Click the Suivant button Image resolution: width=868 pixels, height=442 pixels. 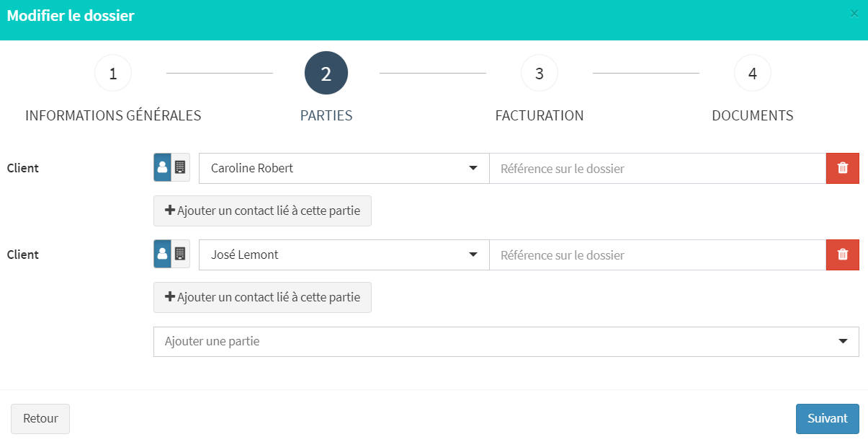[828, 419]
